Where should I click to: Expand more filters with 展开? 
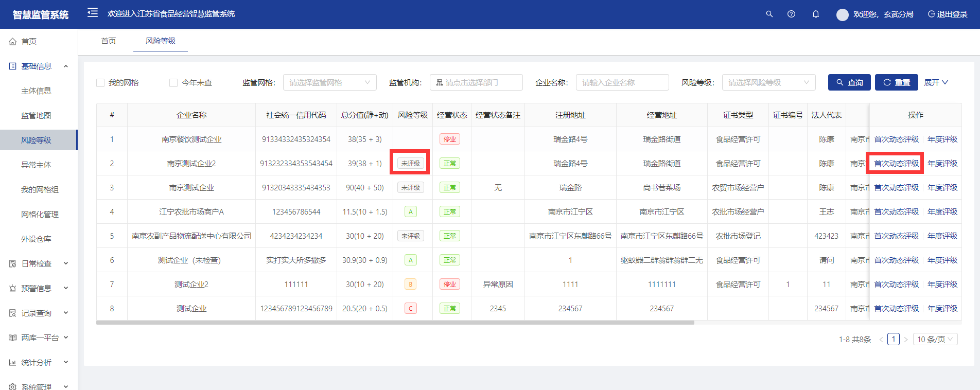[x=935, y=82]
